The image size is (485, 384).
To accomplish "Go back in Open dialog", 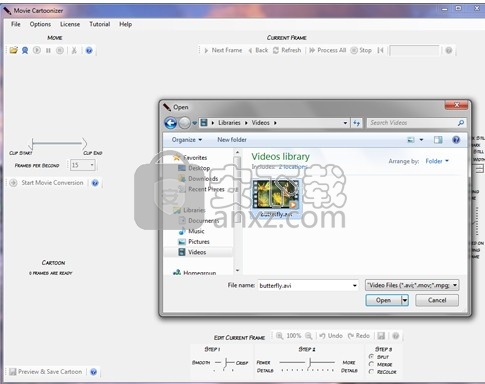I will 171,123.
